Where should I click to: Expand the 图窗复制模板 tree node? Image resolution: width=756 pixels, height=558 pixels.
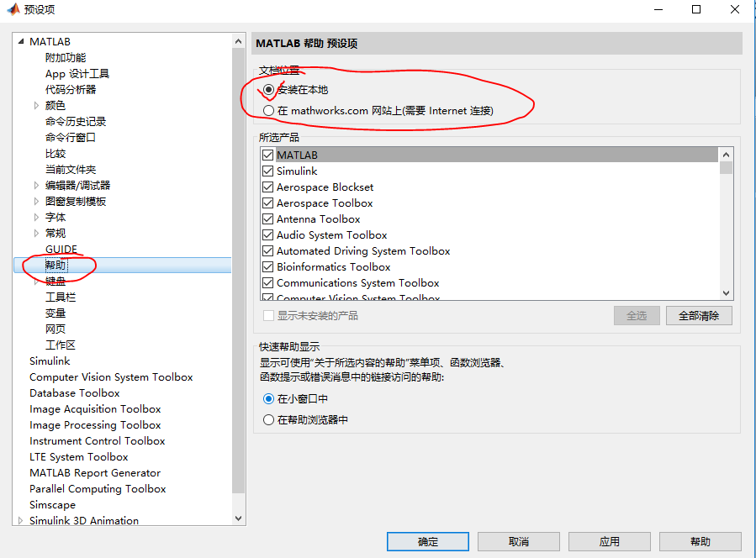coord(36,202)
